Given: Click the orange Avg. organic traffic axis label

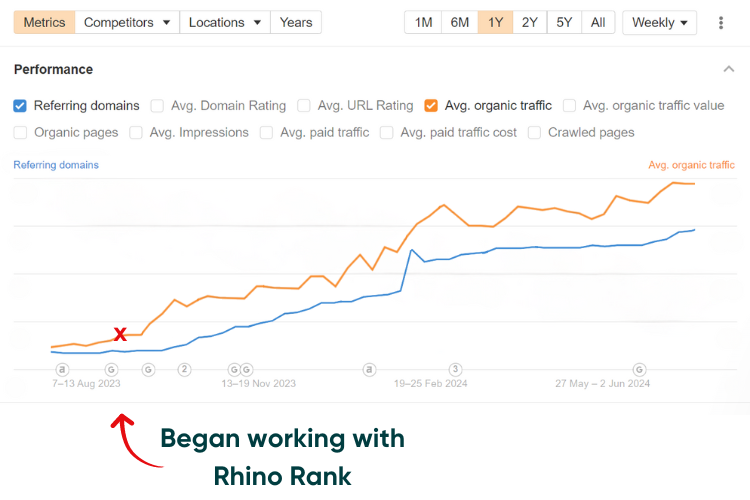Looking at the screenshot, I should pos(691,165).
